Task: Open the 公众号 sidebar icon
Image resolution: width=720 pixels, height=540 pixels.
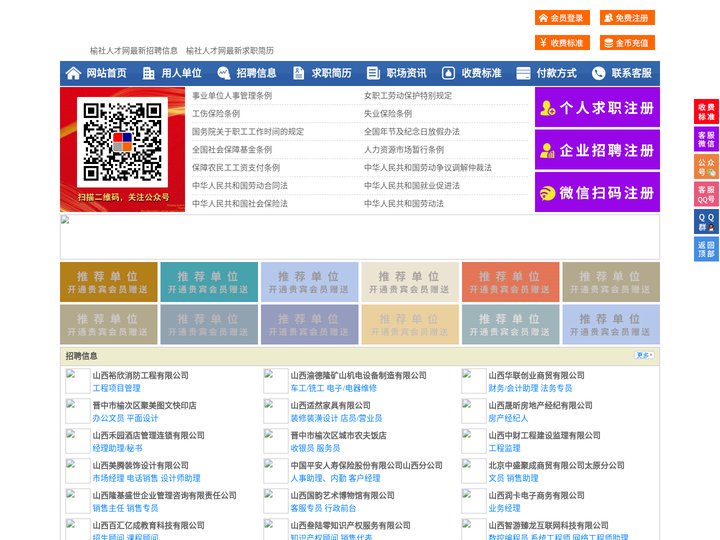Action: [x=706, y=167]
